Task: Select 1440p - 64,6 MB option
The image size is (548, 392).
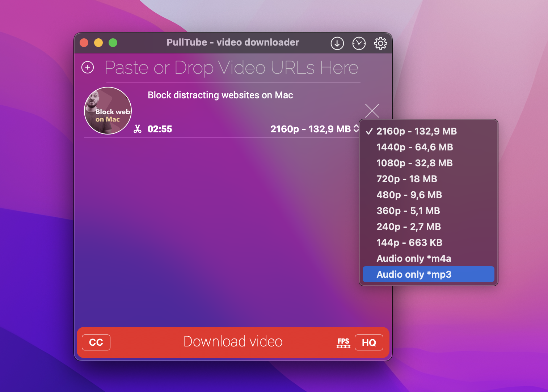Action: (429, 147)
